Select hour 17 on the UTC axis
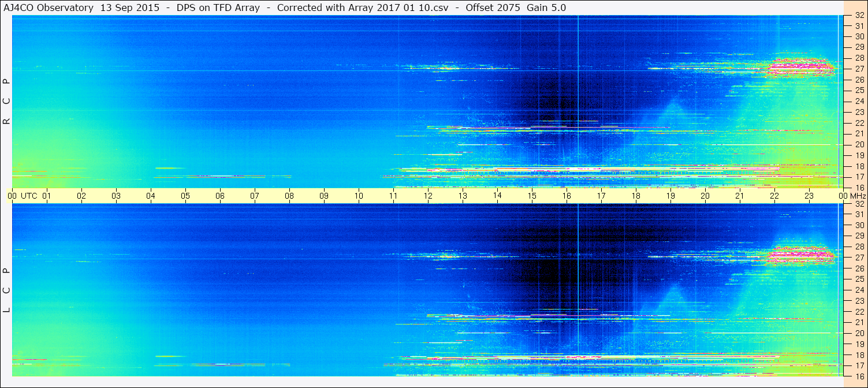The width and height of the screenshot is (868, 388). tap(601, 196)
